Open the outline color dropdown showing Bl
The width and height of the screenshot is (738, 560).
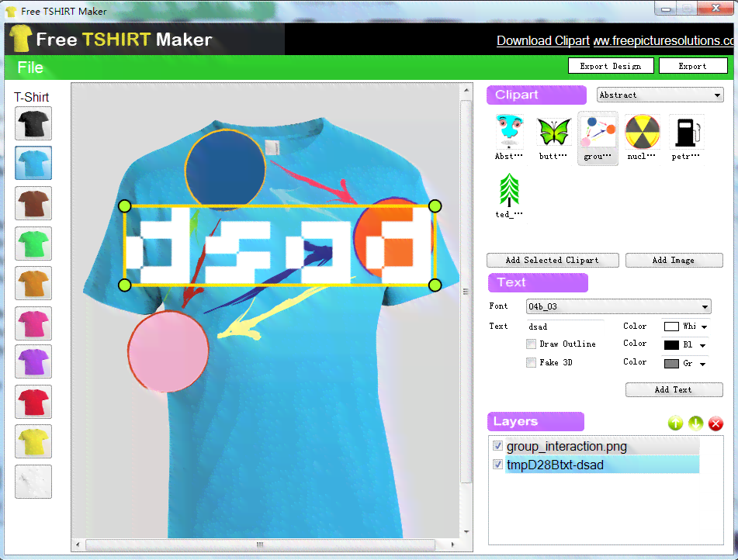(703, 345)
